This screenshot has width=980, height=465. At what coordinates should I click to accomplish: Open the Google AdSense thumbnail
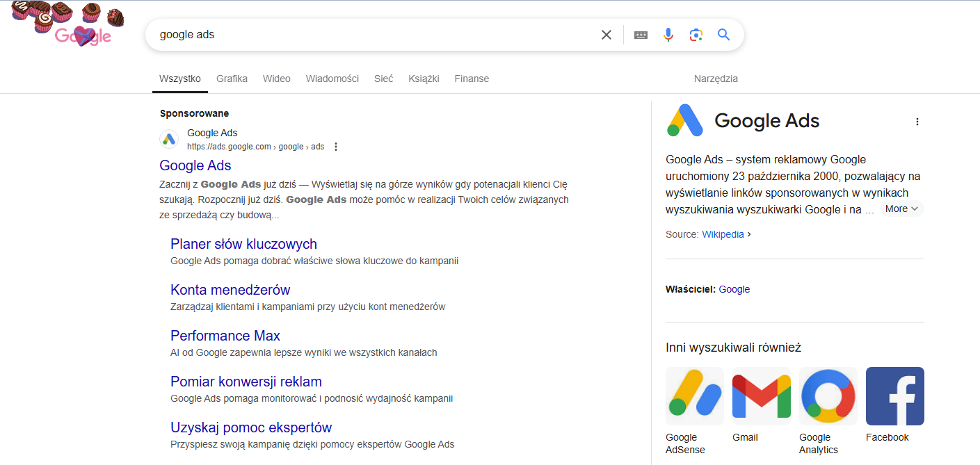coord(695,396)
